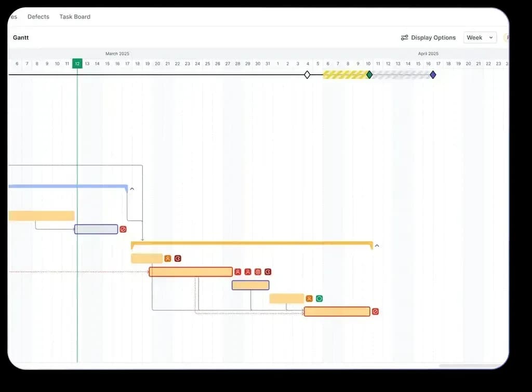Click date 5 in the April header
The image size is (532, 392).
pyautogui.click(x=318, y=63)
